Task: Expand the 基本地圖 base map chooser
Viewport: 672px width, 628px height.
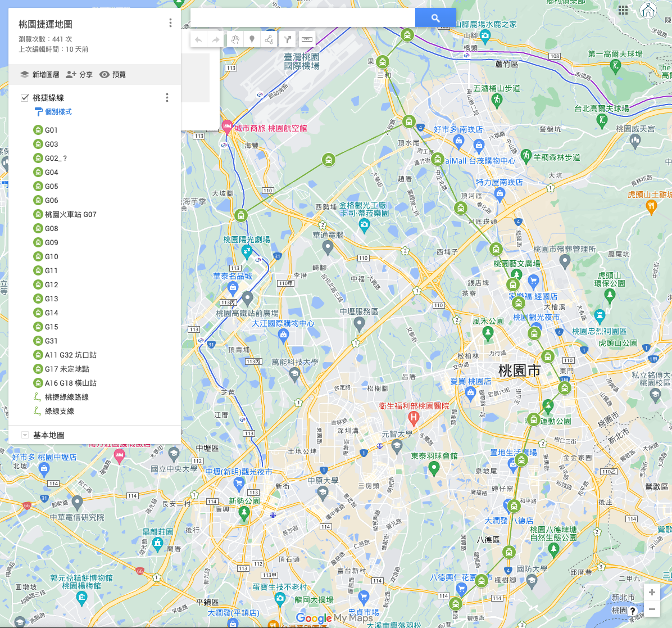Action: pos(25,435)
